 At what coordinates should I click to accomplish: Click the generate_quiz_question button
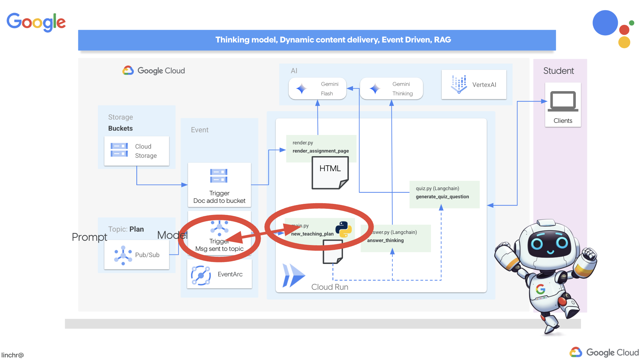441,197
